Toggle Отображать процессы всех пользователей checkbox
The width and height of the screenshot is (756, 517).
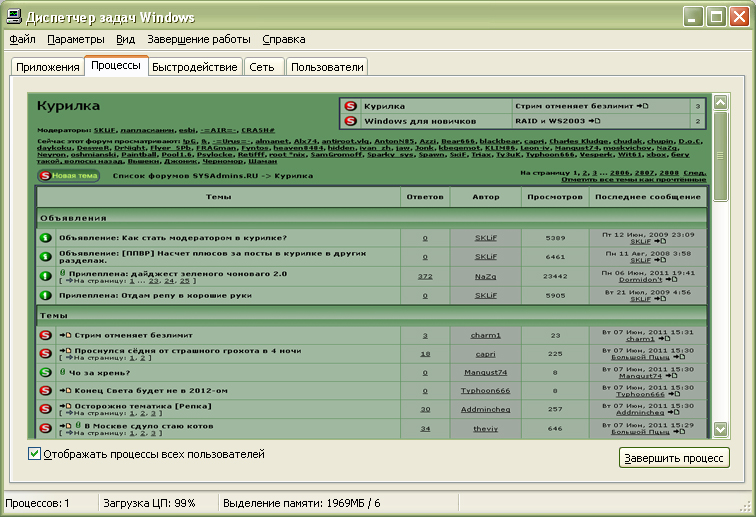click(x=34, y=454)
